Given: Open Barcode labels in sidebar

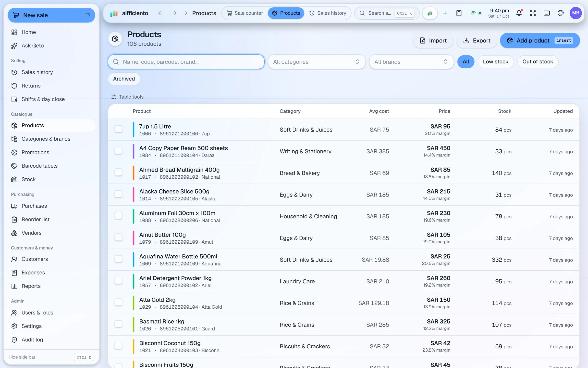Looking at the screenshot, I should click(x=51, y=166).
